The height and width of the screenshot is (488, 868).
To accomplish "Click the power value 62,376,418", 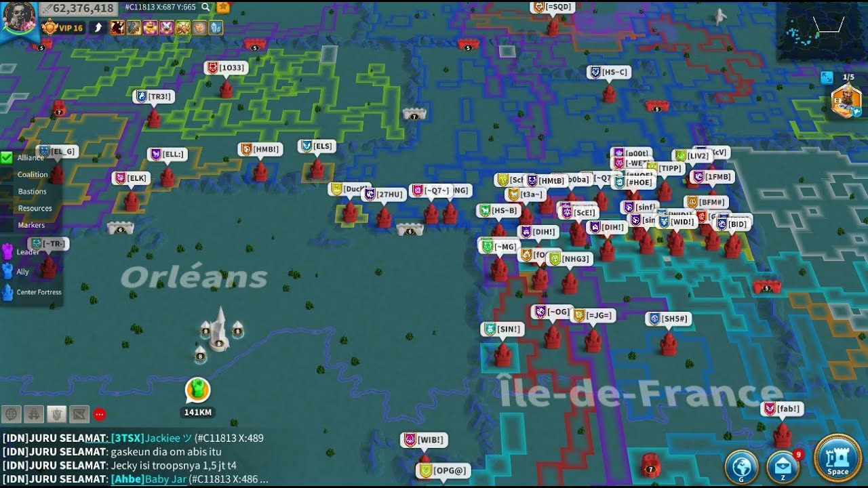I will coord(83,8).
